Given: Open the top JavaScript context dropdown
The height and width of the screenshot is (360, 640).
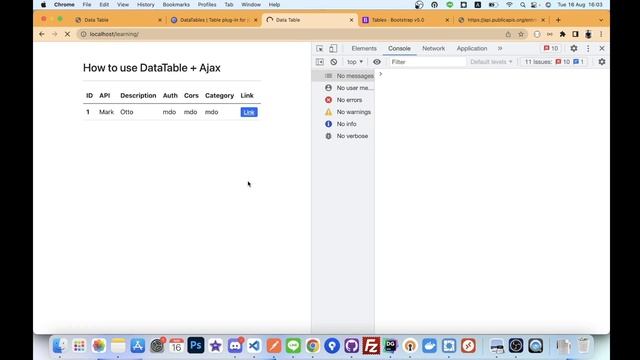Looking at the screenshot, I should (x=355, y=62).
